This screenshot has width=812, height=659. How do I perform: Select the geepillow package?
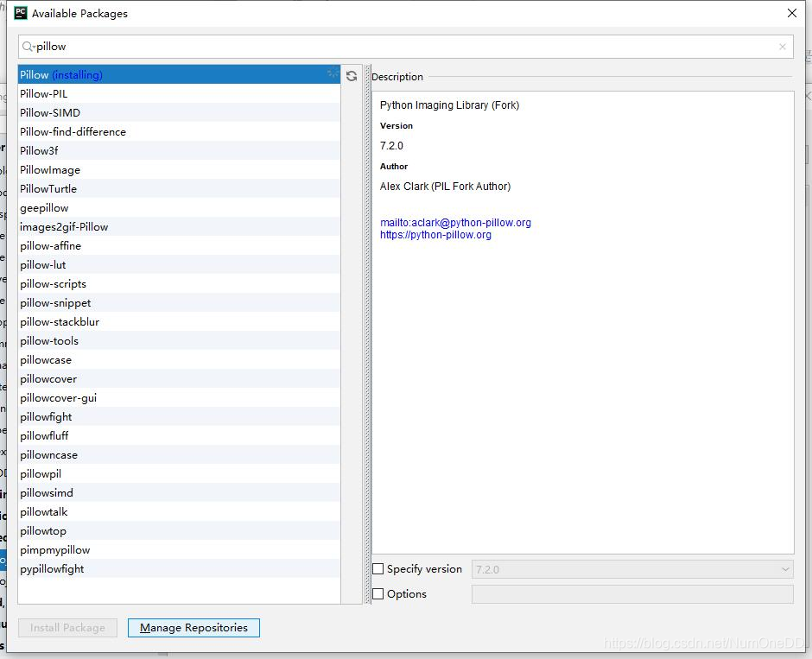(x=179, y=207)
